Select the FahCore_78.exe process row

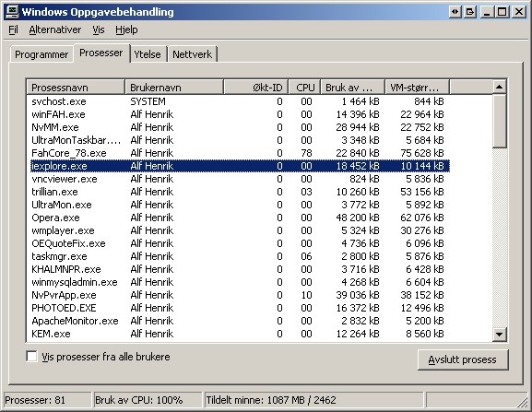tap(238, 153)
